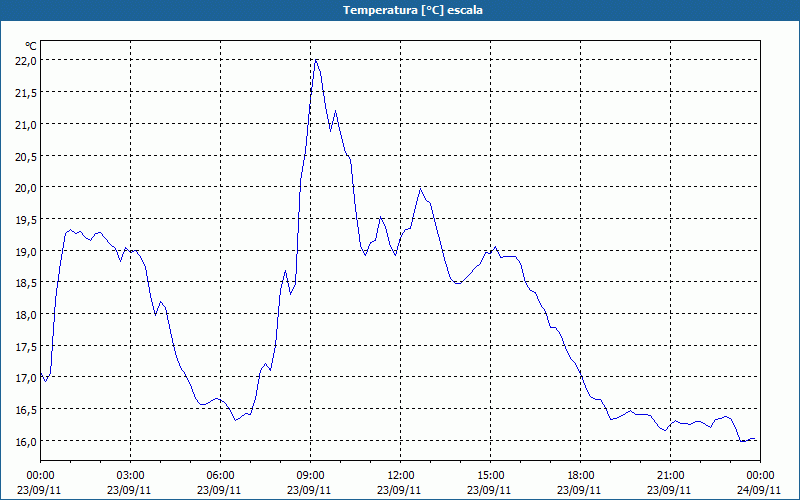The height and width of the screenshot is (500, 800).
Task: Click the 18,0 y-axis label
Action: pyautogui.click(x=26, y=315)
